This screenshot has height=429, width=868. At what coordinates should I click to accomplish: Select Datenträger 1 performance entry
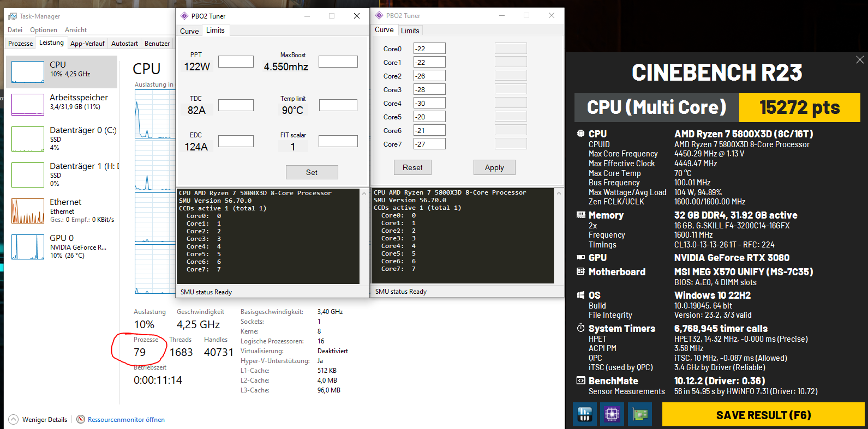coord(62,174)
